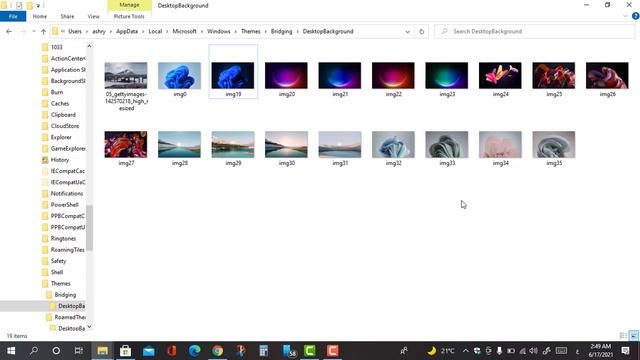640x360 pixels.
Task: Select img21 blue glow thumbnail
Action: (x=340, y=76)
